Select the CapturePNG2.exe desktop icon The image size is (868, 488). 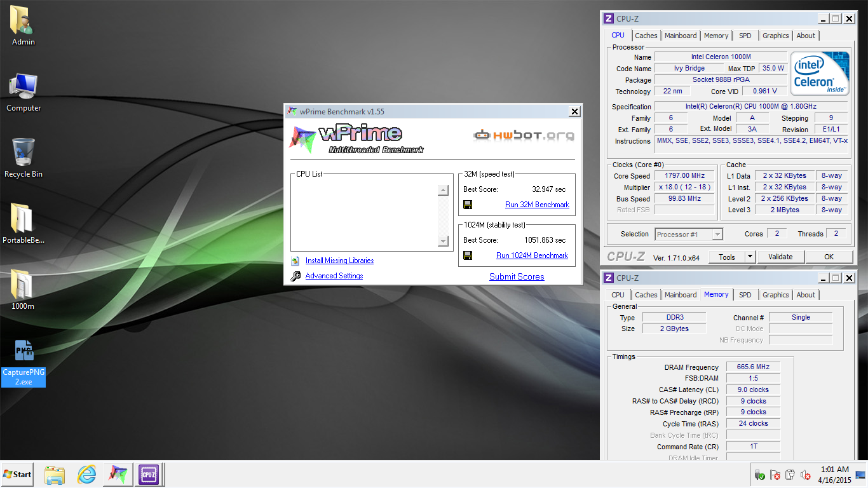24,363
